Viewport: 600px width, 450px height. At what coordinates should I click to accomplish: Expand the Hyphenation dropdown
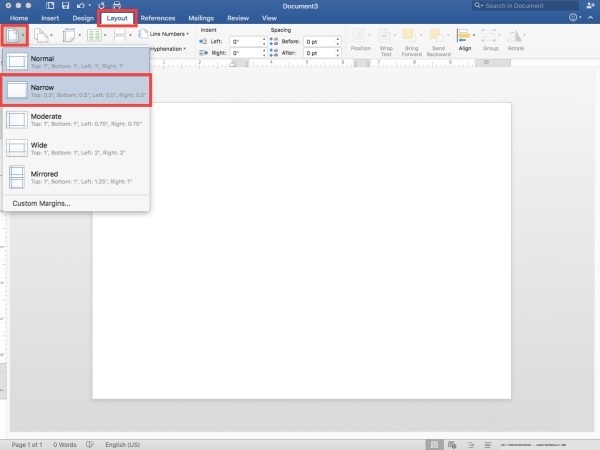pyautogui.click(x=170, y=48)
